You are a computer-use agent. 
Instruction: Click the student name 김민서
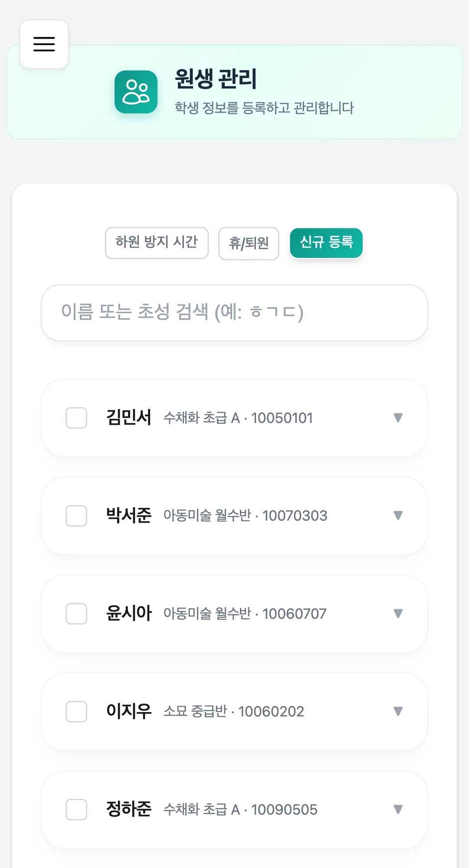[129, 418]
